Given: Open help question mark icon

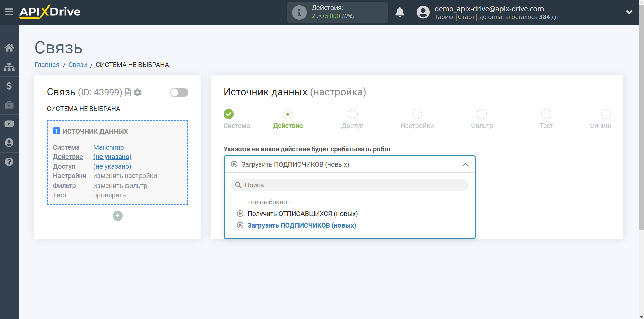Looking at the screenshot, I should [x=9, y=162].
